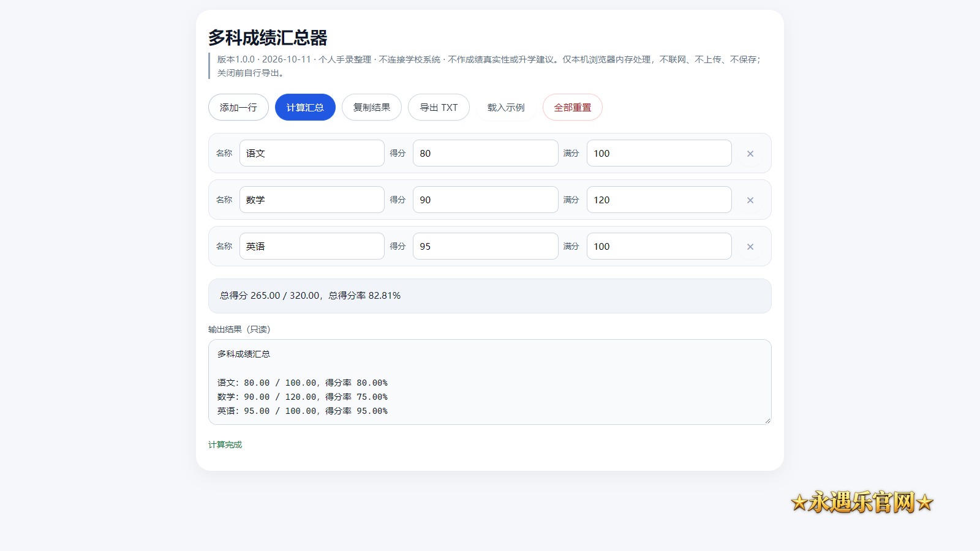Click the name field containing 英语
This screenshot has height=551, width=980.
pos(312,246)
